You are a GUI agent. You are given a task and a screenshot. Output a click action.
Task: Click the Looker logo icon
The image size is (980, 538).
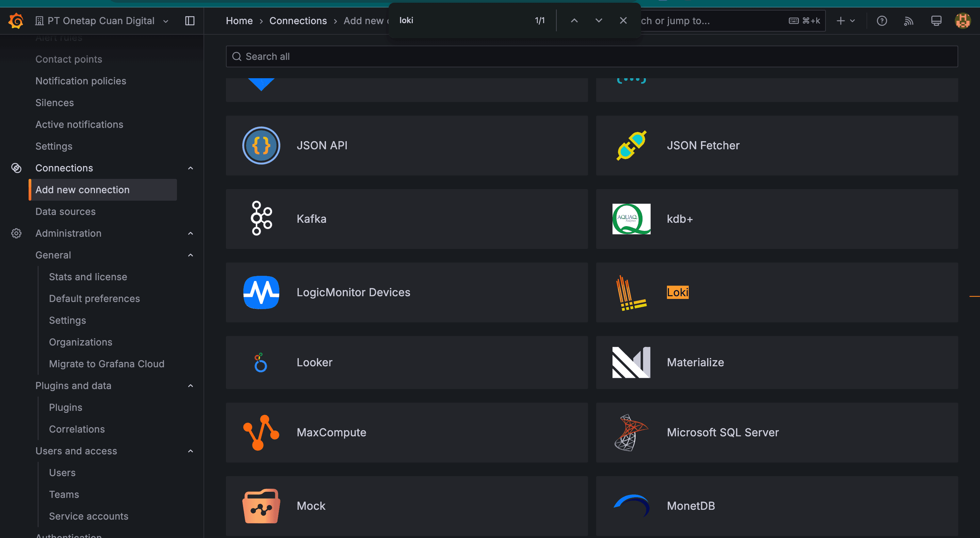coord(261,362)
